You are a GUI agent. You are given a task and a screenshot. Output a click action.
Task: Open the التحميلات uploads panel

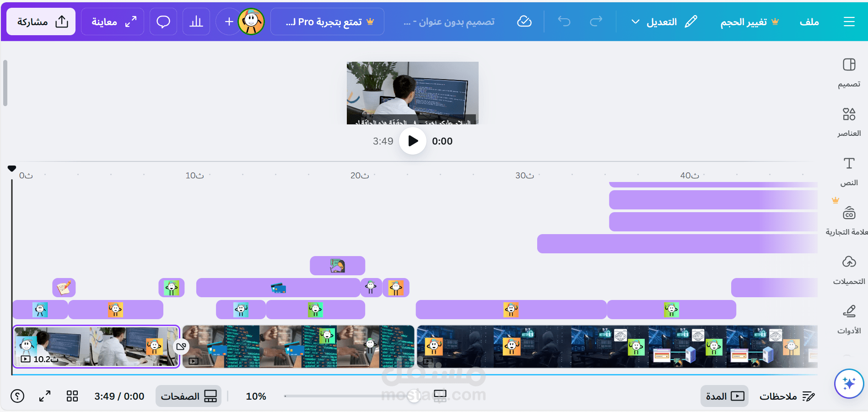point(849,270)
